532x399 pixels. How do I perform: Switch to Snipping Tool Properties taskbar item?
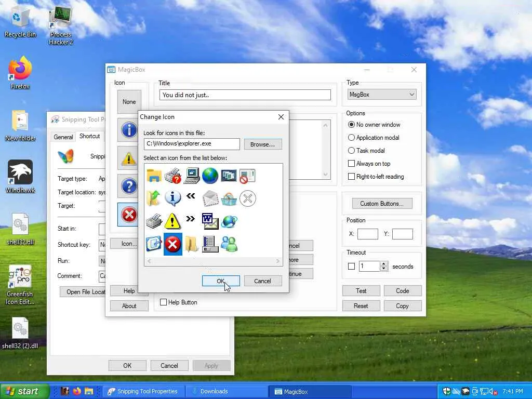click(x=143, y=391)
